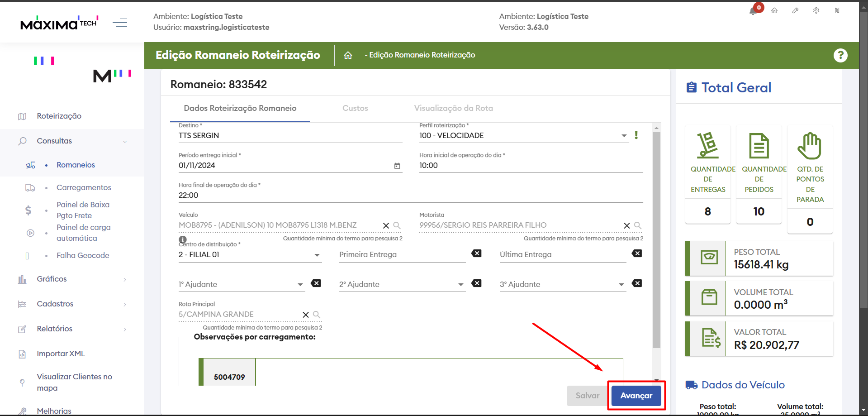The height and width of the screenshot is (416, 868).
Task: Clear the 1º Ajudante selection
Action: click(x=316, y=283)
